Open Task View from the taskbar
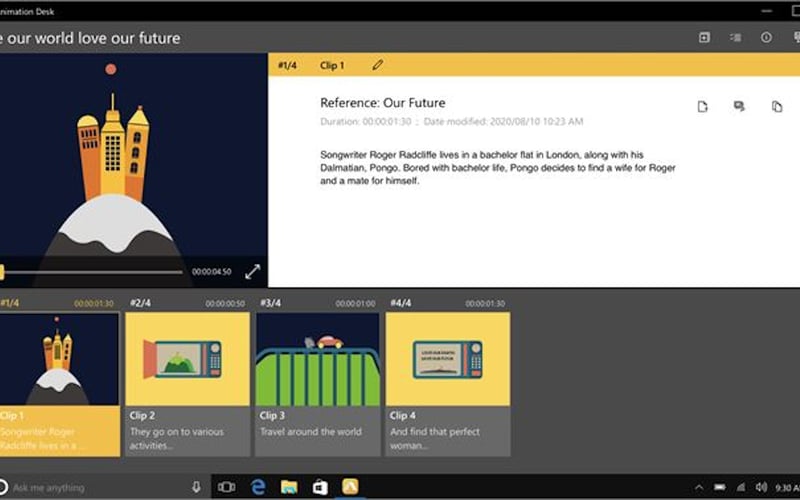The image size is (800, 500). pos(227,487)
